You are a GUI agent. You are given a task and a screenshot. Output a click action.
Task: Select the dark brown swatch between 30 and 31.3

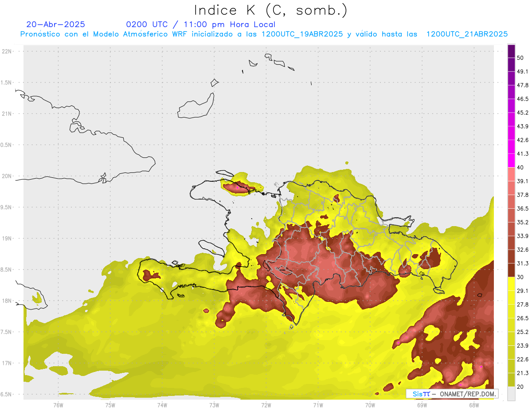tap(511, 270)
